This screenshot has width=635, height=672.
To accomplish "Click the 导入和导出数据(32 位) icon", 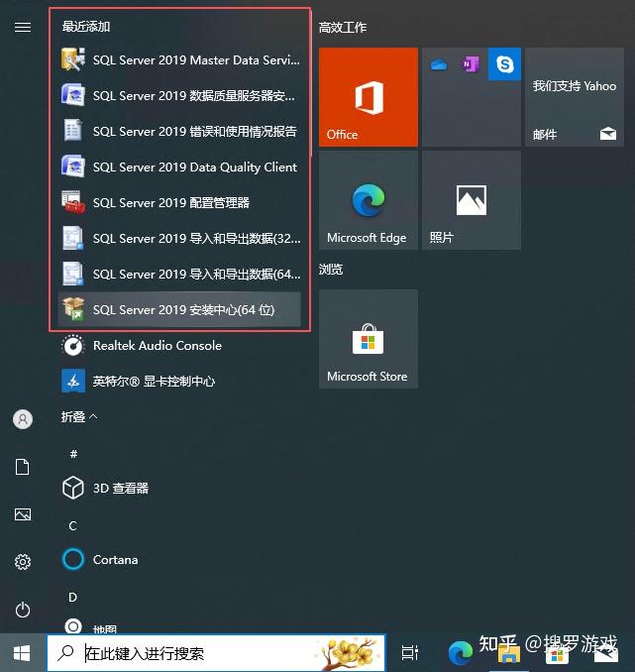I will click(73, 238).
